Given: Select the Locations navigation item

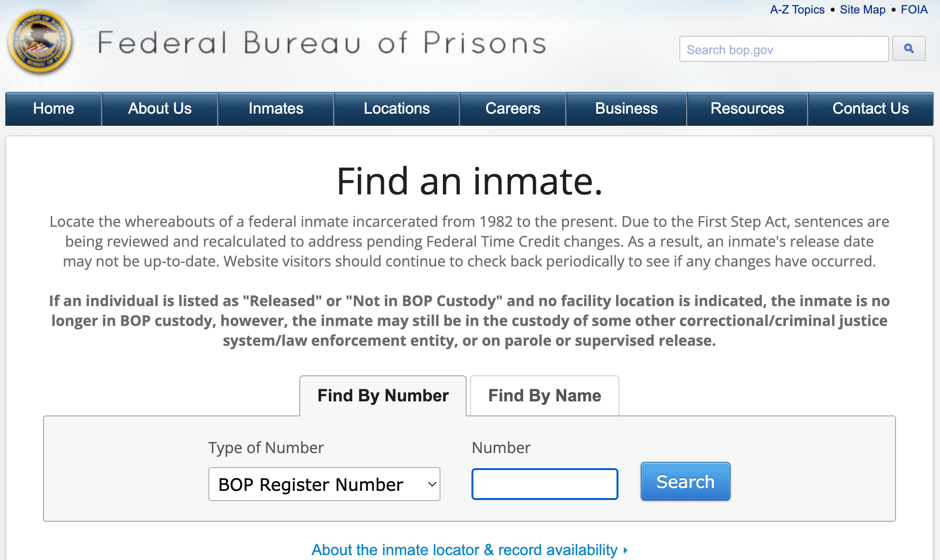Looking at the screenshot, I should point(397,109).
